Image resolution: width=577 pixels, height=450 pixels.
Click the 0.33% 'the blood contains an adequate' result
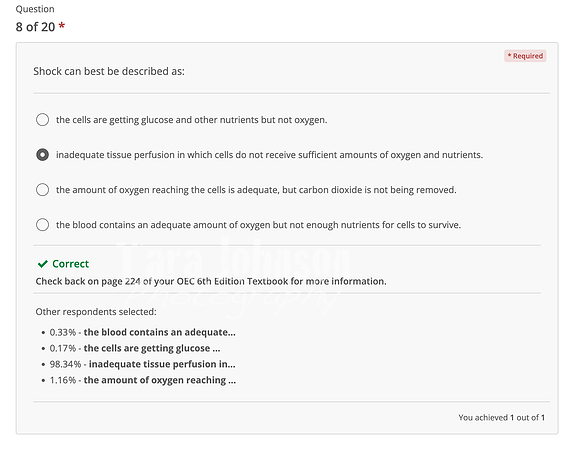click(142, 332)
